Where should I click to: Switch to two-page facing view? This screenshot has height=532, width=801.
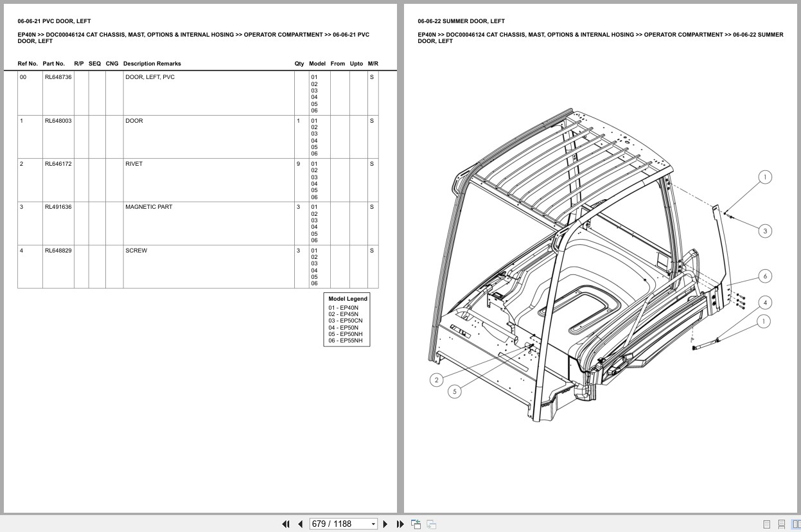click(797, 524)
